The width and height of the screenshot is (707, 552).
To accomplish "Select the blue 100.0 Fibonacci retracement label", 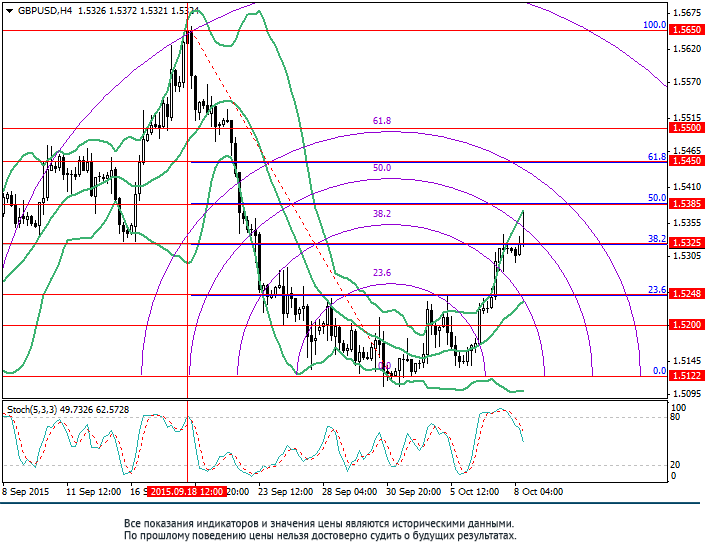I will 654,25.
